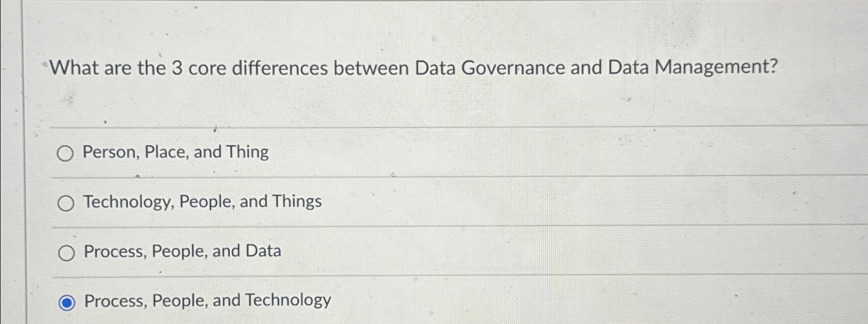Image resolution: width=868 pixels, height=324 pixels.
Task: Select the "Process, People, and Technology" radio button
Action: coord(66,302)
